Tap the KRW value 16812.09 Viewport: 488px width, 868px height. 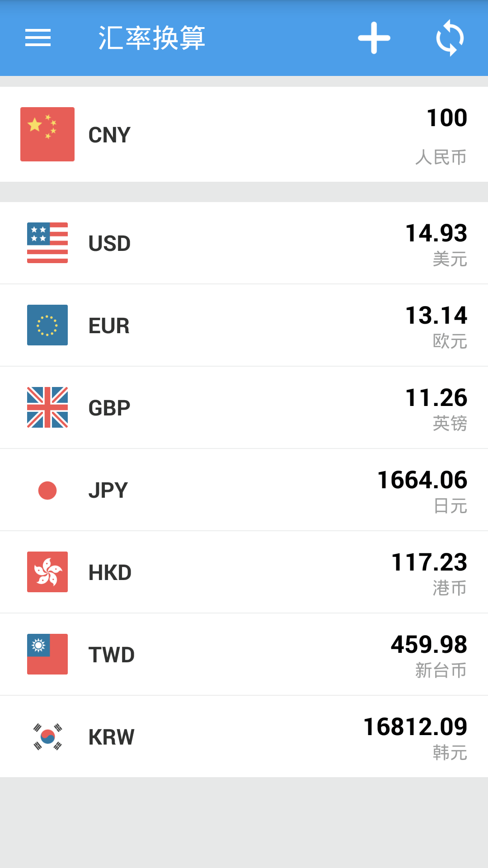click(415, 727)
